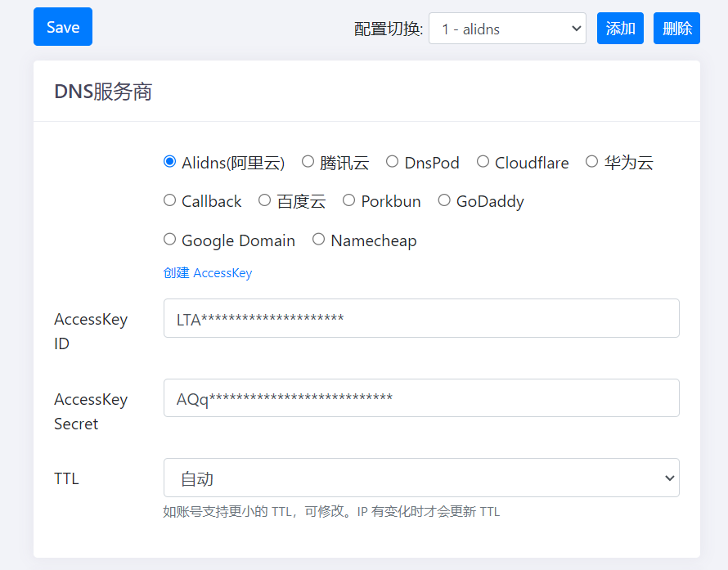Open the 配置切换 dropdown showing 1 - alidns

click(x=506, y=29)
